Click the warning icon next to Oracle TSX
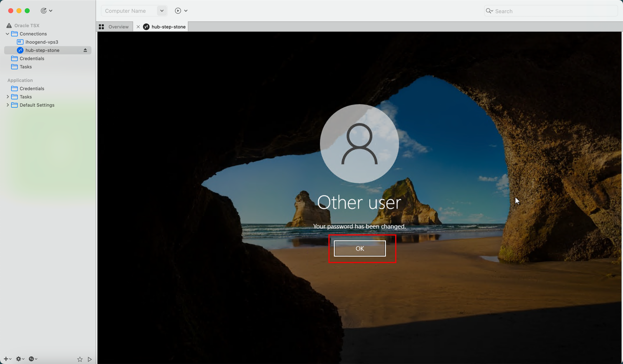Screen dimensions: 623x364 point(9,25)
